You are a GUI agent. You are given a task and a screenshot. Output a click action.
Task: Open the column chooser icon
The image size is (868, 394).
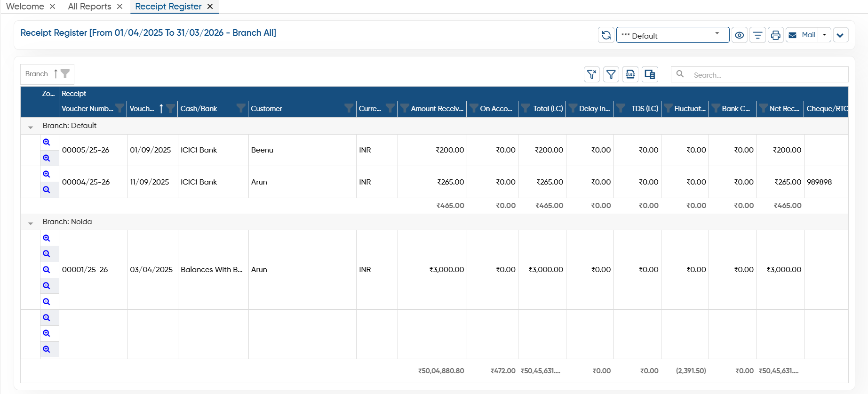pyautogui.click(x=650, y=74)
